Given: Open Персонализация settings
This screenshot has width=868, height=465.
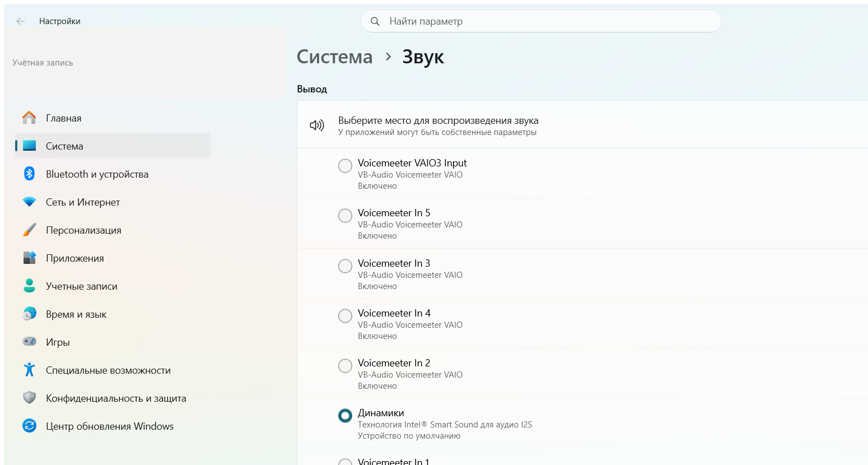Looking at the screenshot, I should (113, 230).
